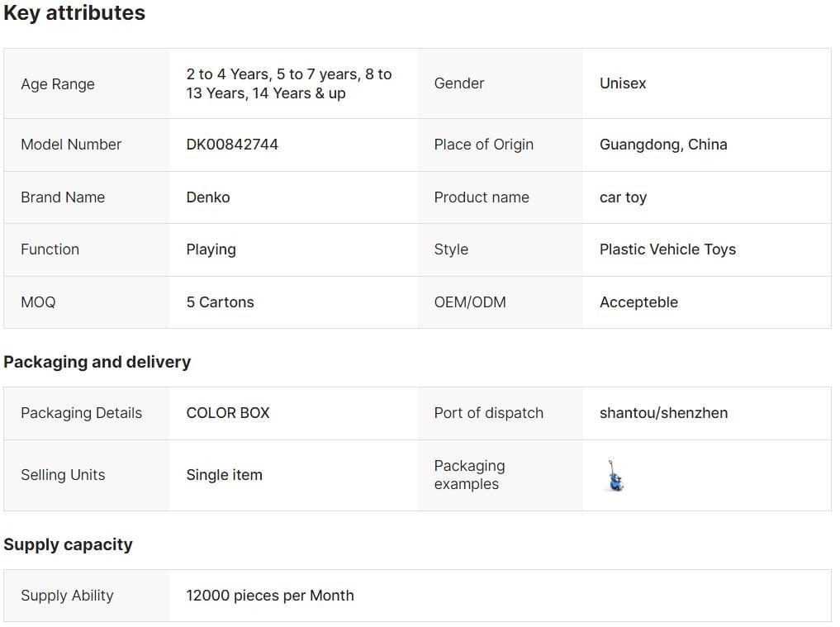Click the Key attributes heading
Screen dimensions: 840x627
click(74, 13)
